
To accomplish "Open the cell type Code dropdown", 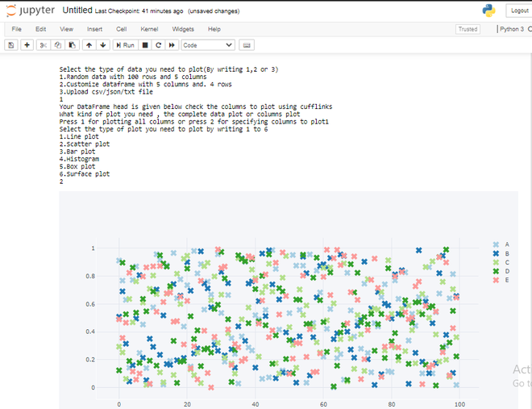I will [x=208, y=45].
